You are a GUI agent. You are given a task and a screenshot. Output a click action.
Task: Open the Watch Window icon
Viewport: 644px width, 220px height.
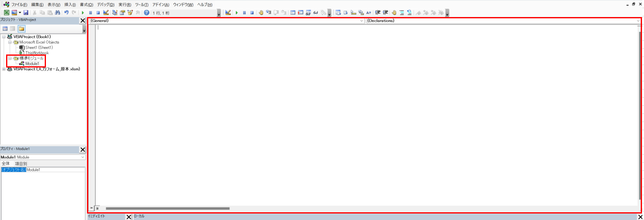(x=308, y=13)
